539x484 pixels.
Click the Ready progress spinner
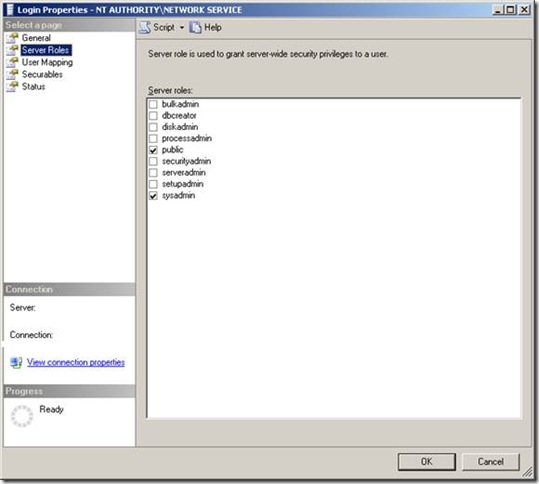click(x=22, y=416)
